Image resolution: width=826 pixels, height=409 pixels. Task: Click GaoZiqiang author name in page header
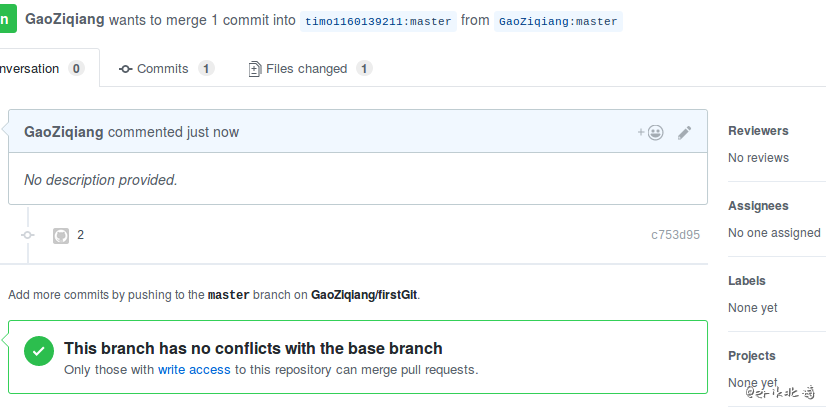point(64,20)
